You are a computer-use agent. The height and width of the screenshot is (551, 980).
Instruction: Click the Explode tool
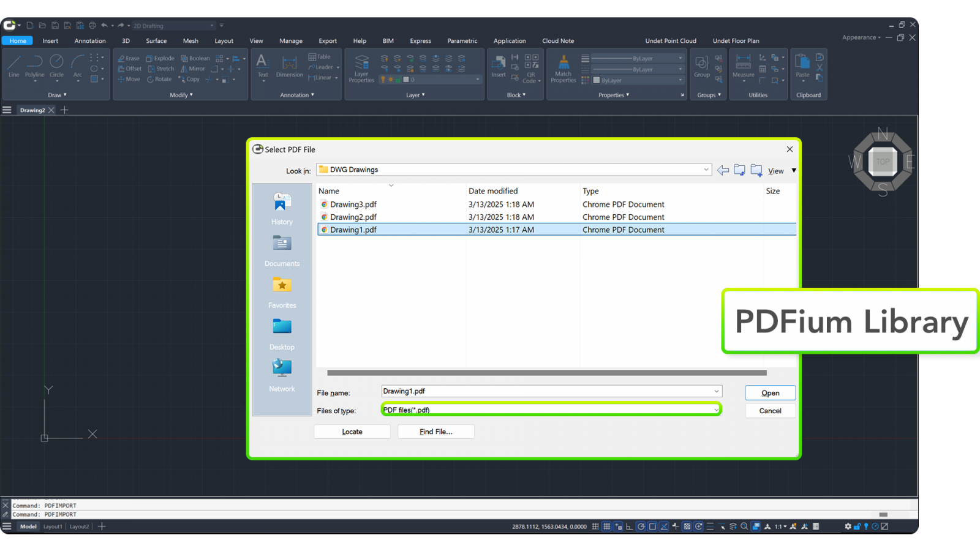point(160,58)
